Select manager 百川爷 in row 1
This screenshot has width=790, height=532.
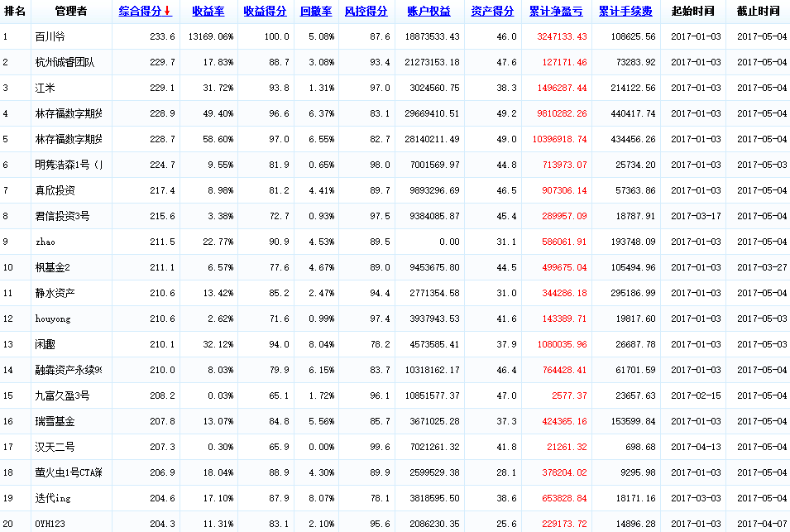point(50,36)
